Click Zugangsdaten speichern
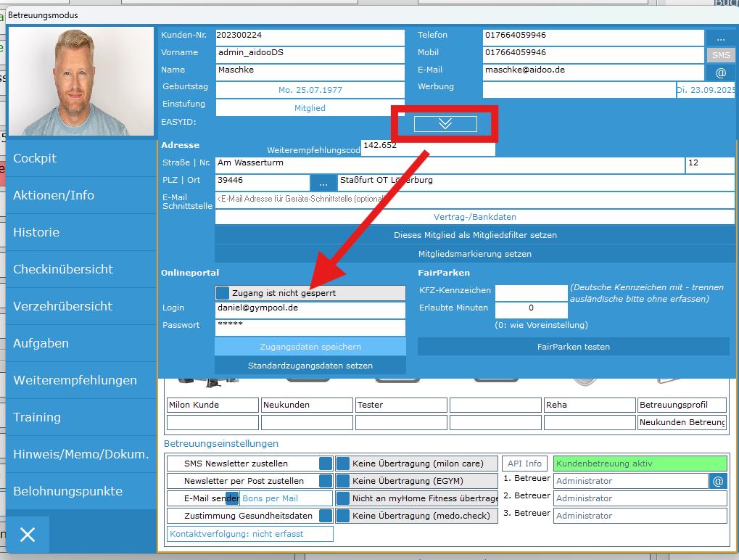This screenshot has width=739, height=560. [x=310, y=347]
